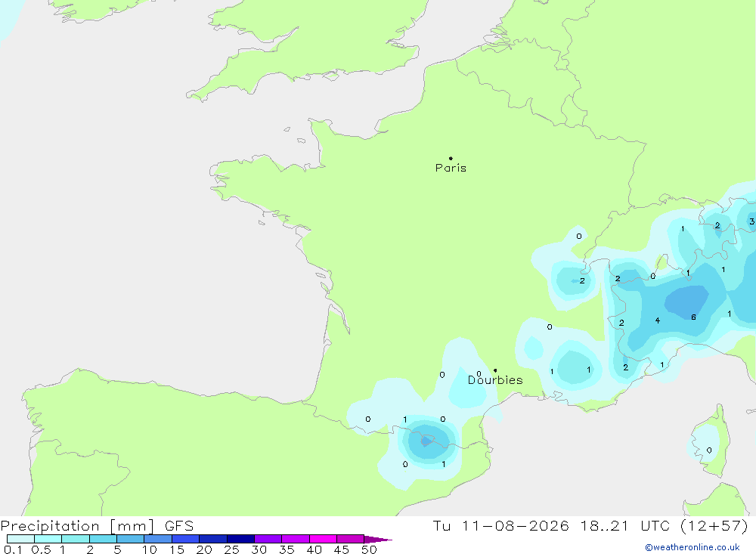Click the Paris city label
This screenshot has height=554, width=756.
pyautogui.click(x=451, y=168)
